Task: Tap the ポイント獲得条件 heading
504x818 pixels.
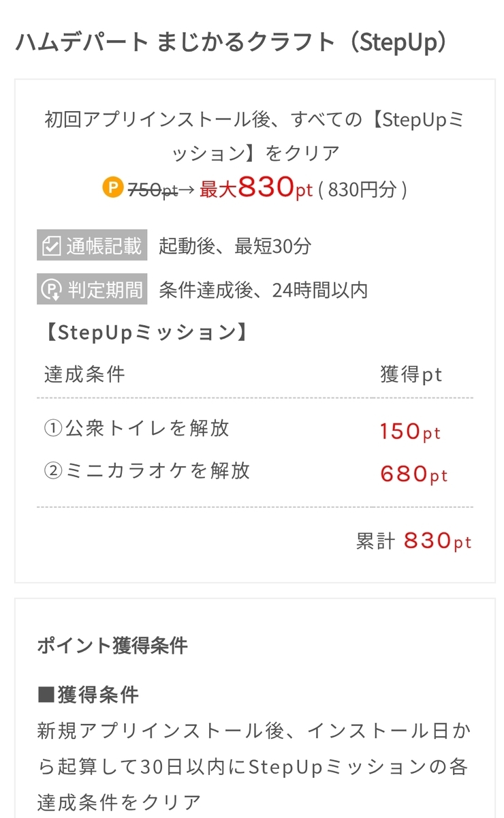Action: (x=112, y=646)
